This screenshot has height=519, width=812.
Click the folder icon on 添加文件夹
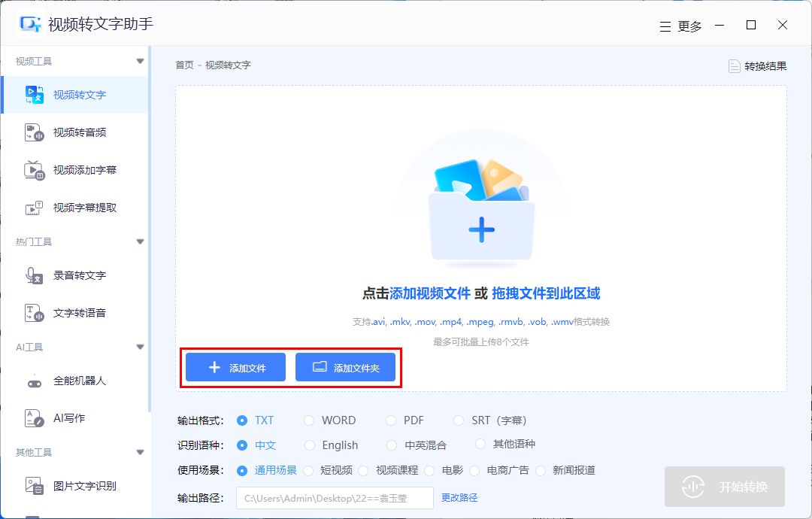pyautogui.click(x=320, y=367)
